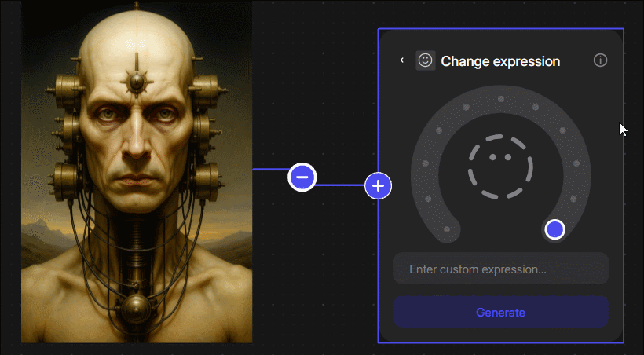This screenshot has width=644, height=355.
Task: Click the smiley face icon beside Change expression
Action: pos(426,60)
